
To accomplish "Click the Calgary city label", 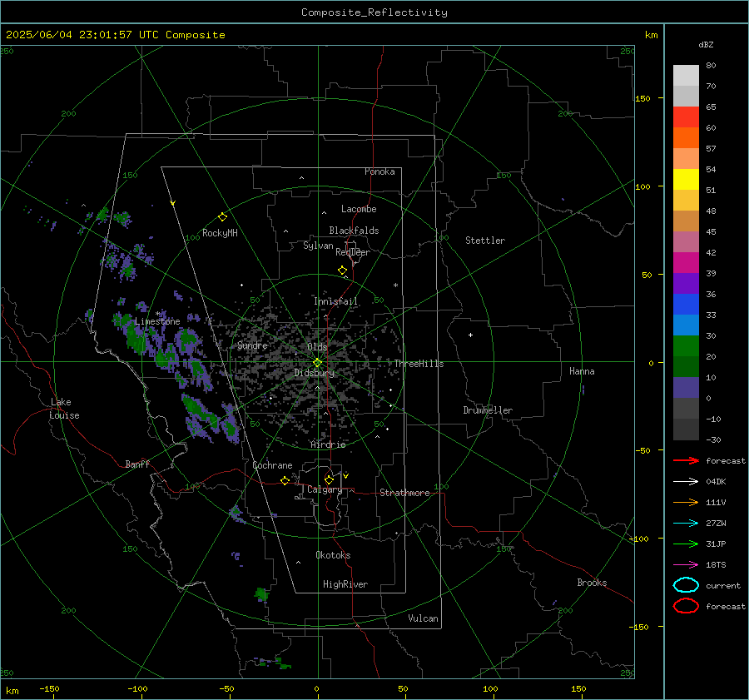I will point(325,489).
